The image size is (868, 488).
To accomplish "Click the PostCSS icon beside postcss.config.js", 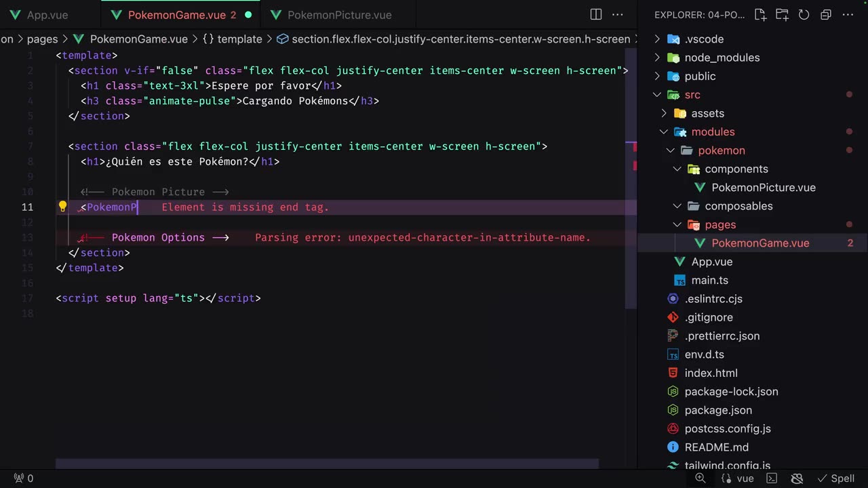I will coord(673,428).
